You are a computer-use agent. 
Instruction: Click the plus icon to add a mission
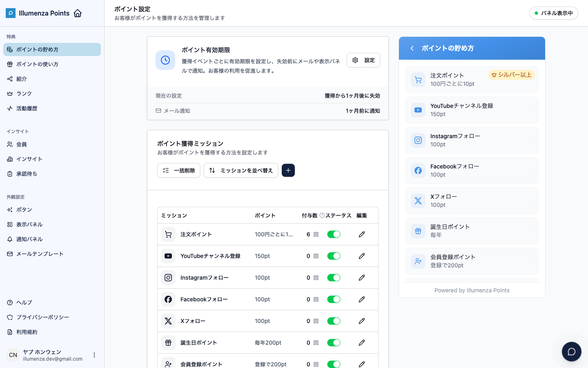(x=288, y=171)
